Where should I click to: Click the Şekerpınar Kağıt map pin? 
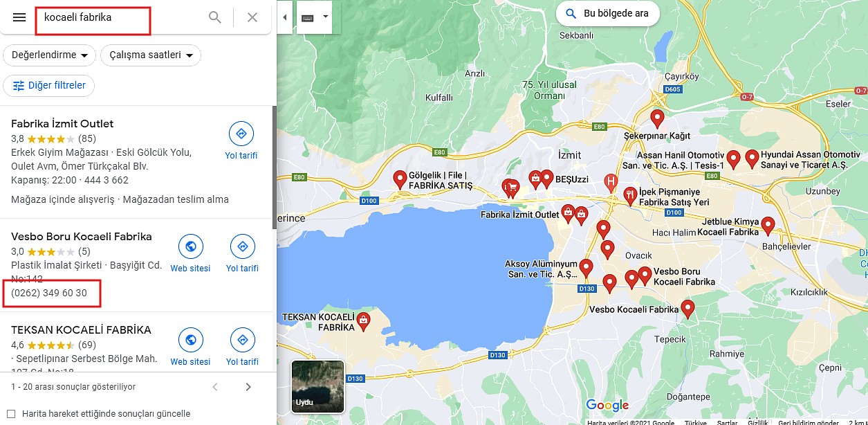tap(657, 118)
